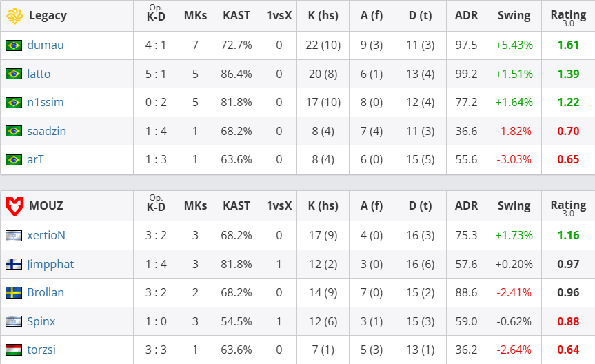Click the Brazil flag beside dumau
Image resolution: width=595 pixels, height=364 pixels.
13,45
